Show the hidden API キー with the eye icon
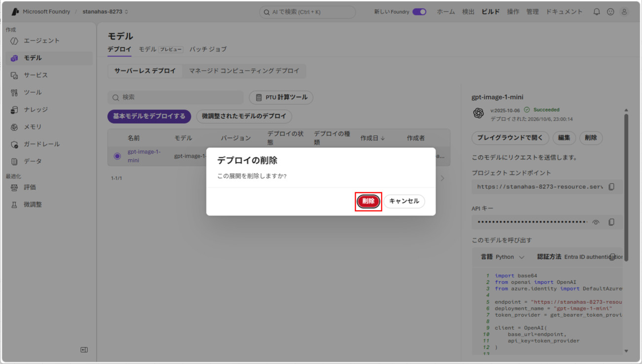Viewport: 642px width, 364px height. (596, 222)
